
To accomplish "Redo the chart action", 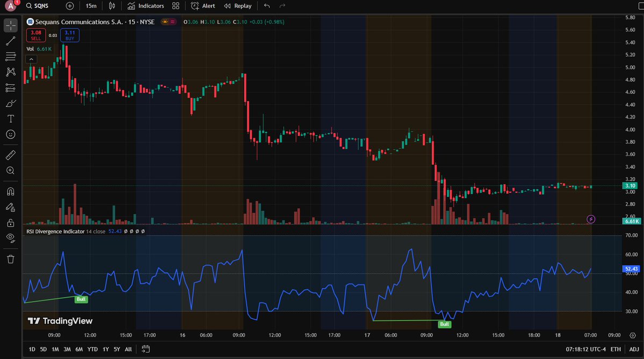I will 282,6.
